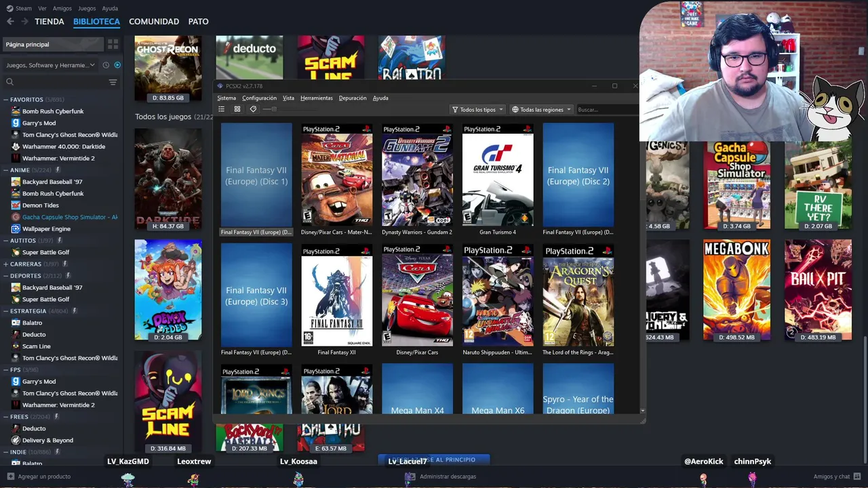Screen dimensions: 868x488
Task: Click the Balatro icon under Estrategia
Action: 16,323
